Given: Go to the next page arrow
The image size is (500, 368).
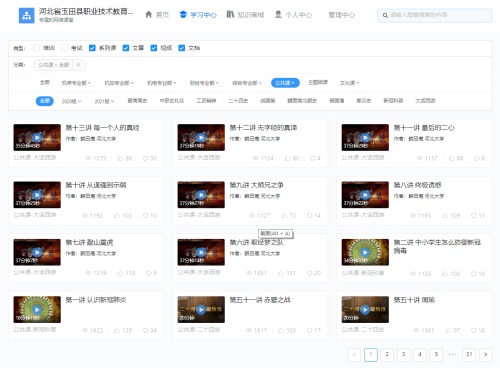Looking at the screenshot, I should tap(485, 354).
